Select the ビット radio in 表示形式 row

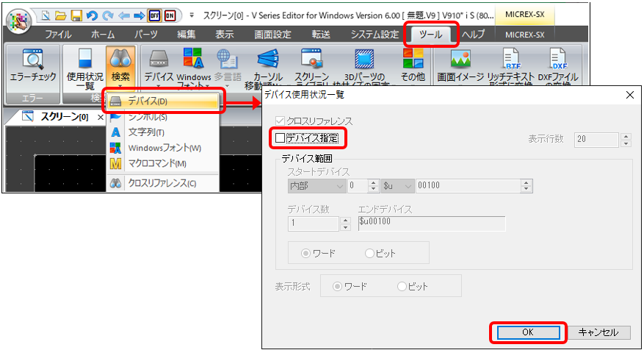[402, 286]
